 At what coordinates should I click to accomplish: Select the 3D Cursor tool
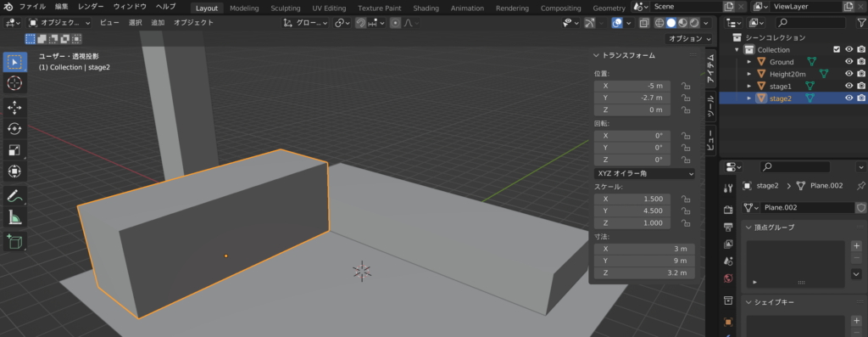pyautogui.click(x=14, y=83)
